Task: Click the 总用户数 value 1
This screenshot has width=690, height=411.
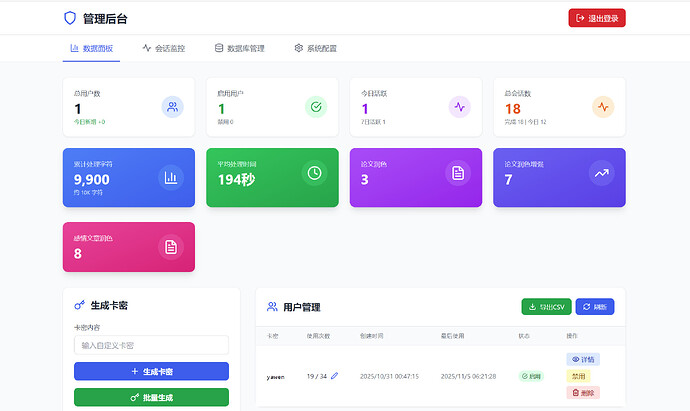Action: point(78,109)
